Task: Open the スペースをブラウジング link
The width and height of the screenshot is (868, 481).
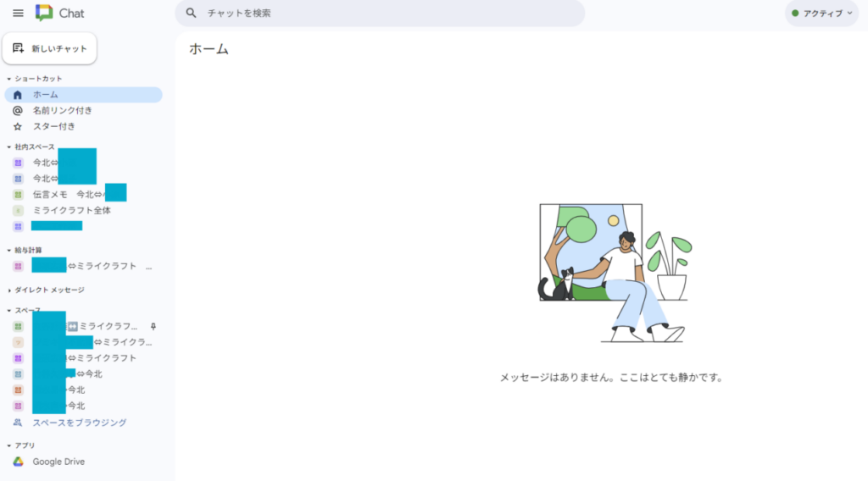Action: click(79, 423)
